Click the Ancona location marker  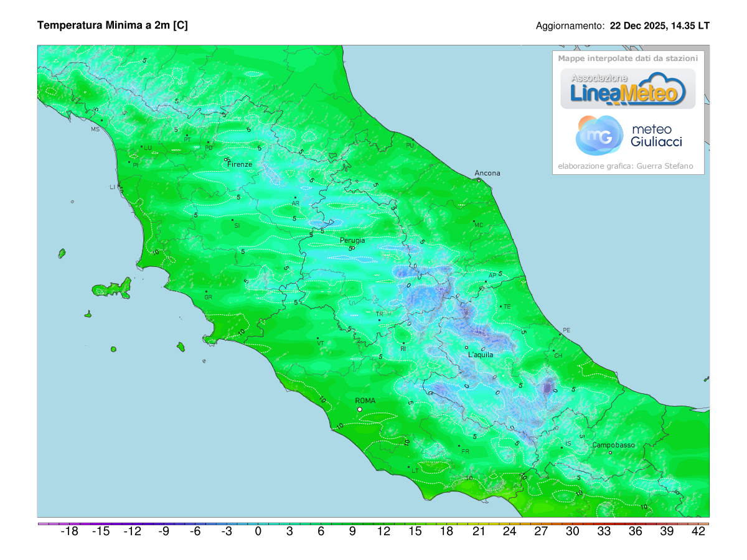tap(479, 180)
